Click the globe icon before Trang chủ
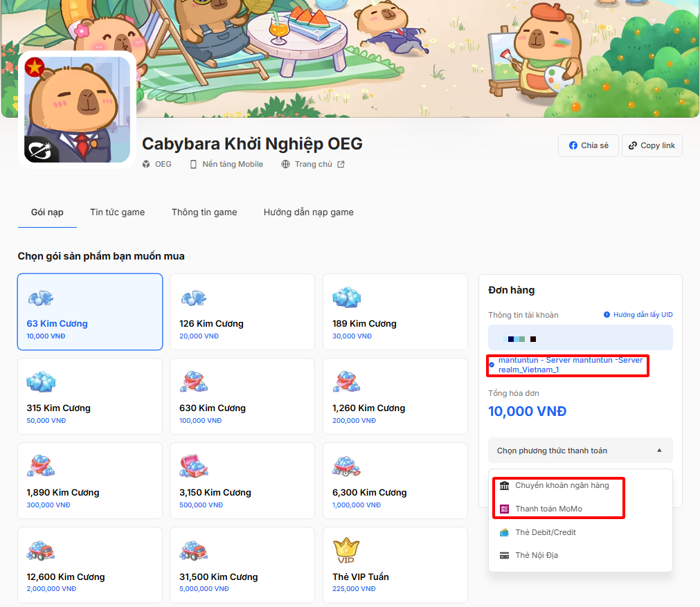Viewport: 700px width, 607px height. pyautogui.click(x=286, y=164)
